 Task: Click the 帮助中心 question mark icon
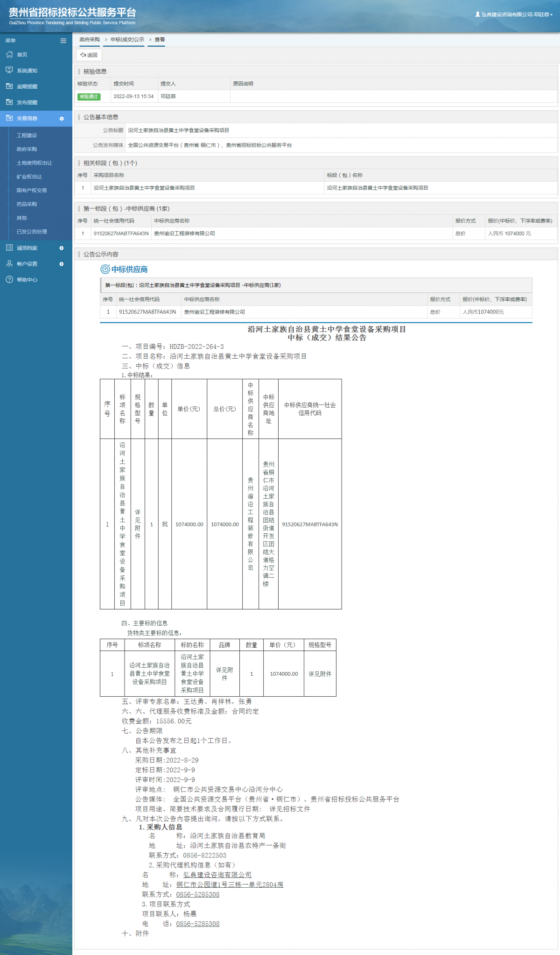tap(9, 279)
